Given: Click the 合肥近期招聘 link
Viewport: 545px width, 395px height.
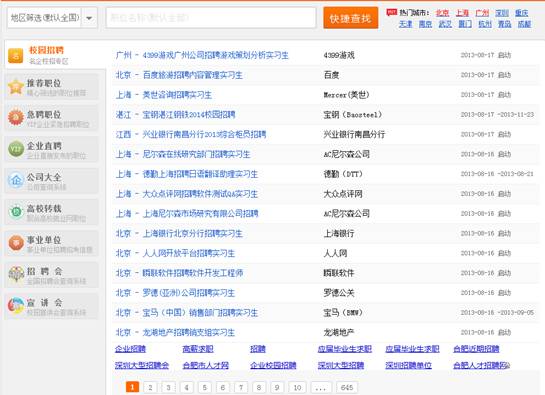Looking at the screenshot, I should 476,349.
